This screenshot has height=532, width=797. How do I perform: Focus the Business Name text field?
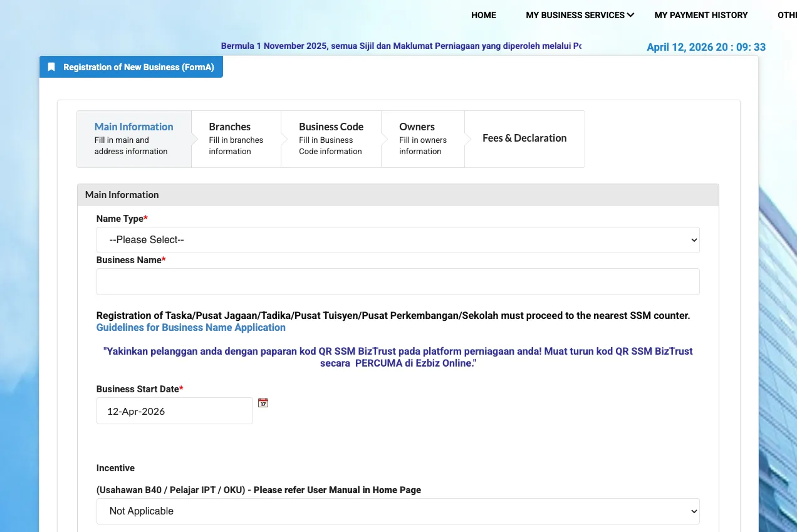397,282
